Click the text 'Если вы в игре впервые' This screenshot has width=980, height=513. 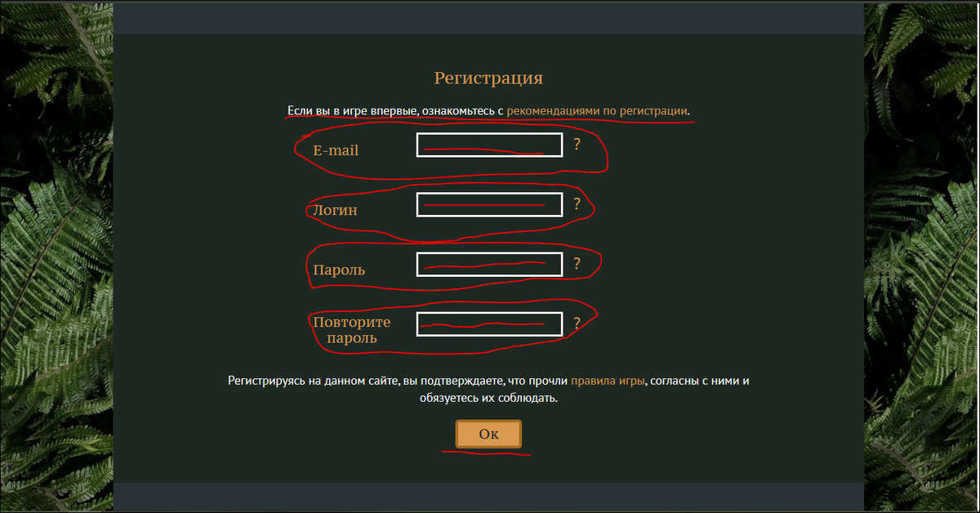[353, 110]
